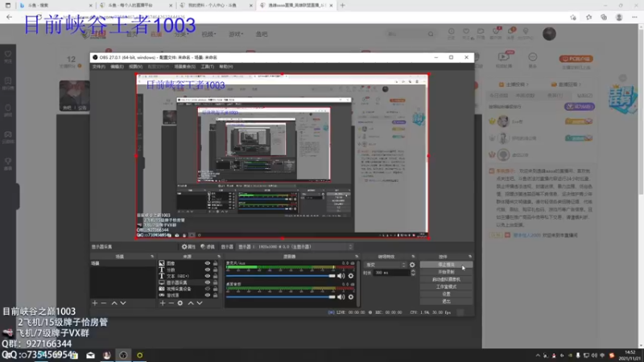Move the scene up in the Scenes panel
The image size is (644, 362).
(114, 303)
